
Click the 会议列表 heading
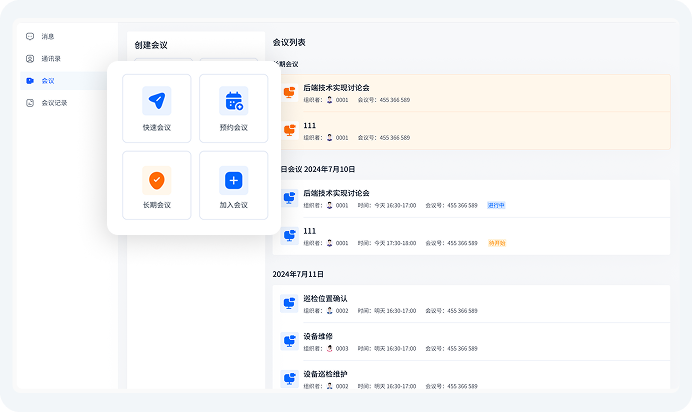pyautogui.click(x=289, y=42)
